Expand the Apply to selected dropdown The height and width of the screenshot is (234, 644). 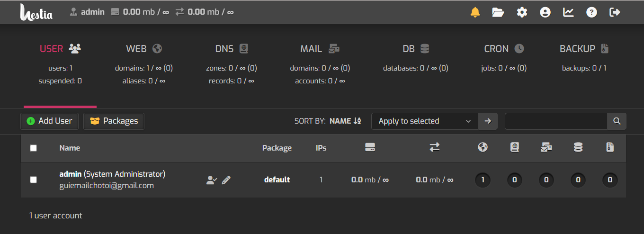click(425, 121)
